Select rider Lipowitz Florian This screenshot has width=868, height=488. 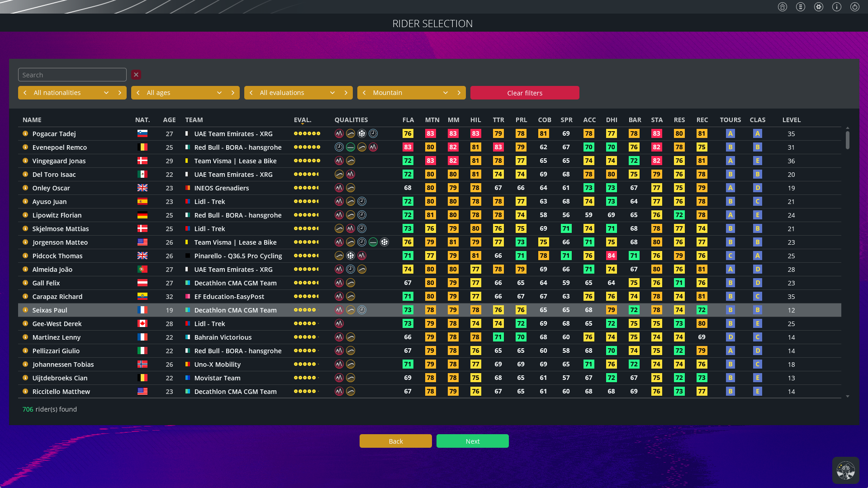430,215
